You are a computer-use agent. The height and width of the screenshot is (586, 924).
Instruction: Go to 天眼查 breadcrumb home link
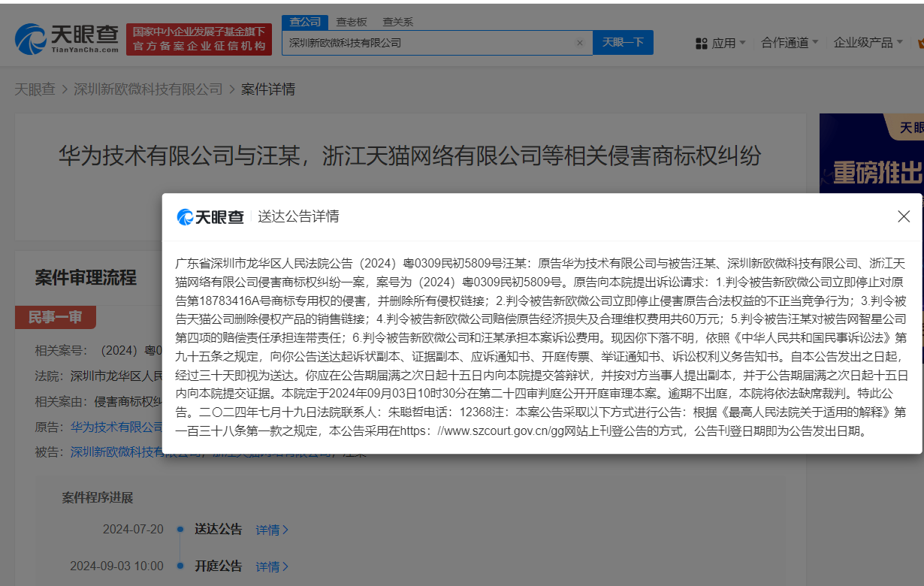tap(35, 89)
